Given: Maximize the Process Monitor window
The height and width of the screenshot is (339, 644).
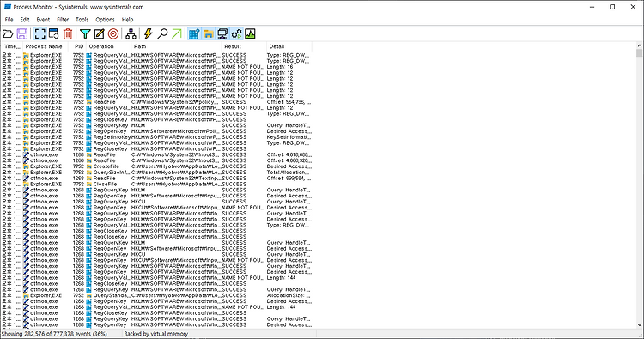Looking at the screenshot, I should [x=612, y=7].
